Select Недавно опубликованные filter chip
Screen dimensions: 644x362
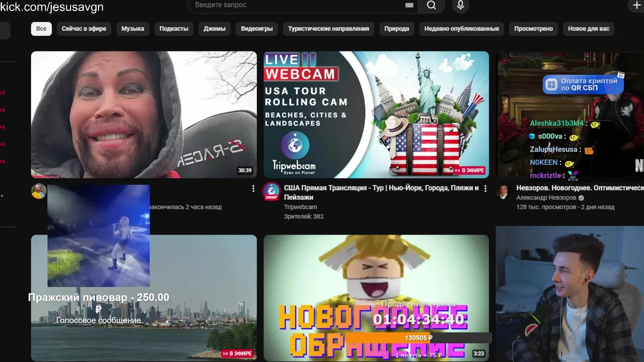pos(461,29)
